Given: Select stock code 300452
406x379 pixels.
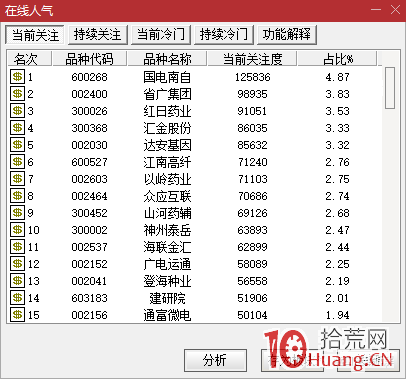Looking at the screenshot, I should pos(89,213).
